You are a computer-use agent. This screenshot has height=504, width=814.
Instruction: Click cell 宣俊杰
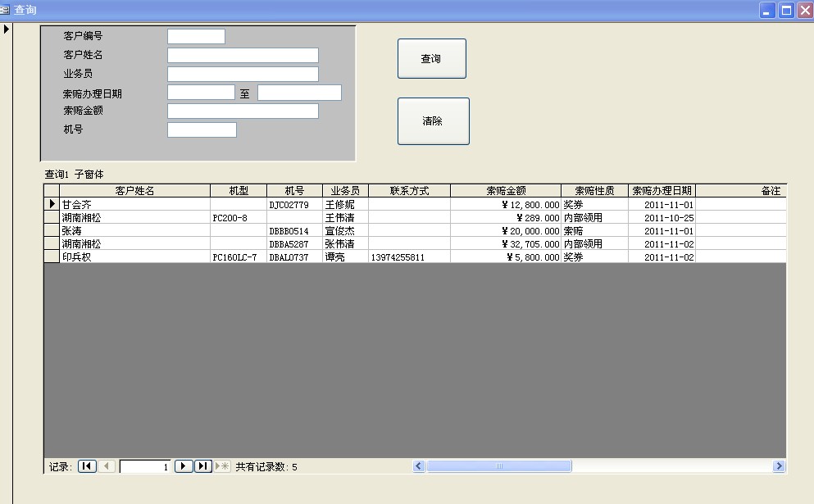[x=345, y=230]
